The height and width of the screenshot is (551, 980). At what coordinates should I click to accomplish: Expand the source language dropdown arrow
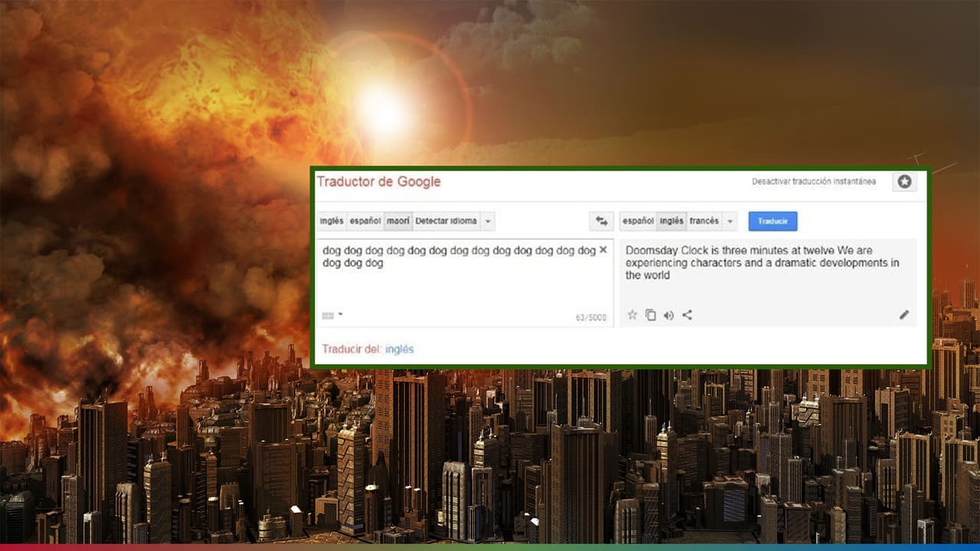pos(488,221)
